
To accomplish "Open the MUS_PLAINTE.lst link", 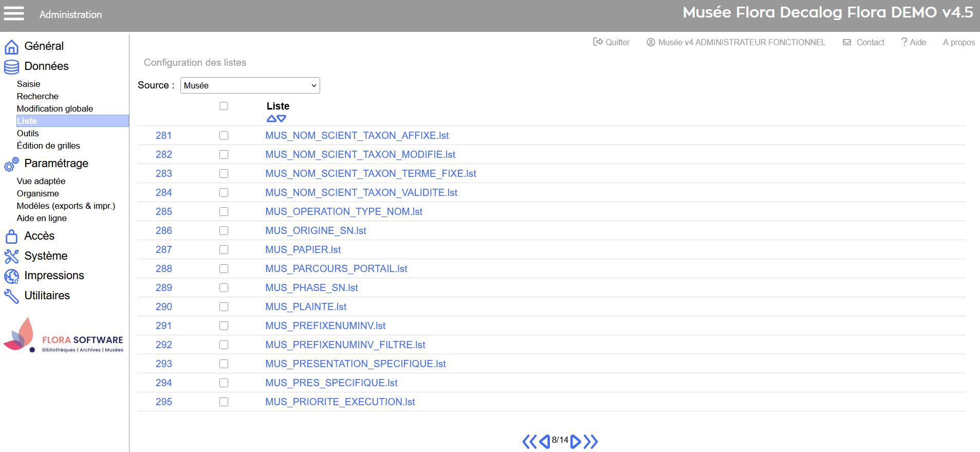I will 306,307.
